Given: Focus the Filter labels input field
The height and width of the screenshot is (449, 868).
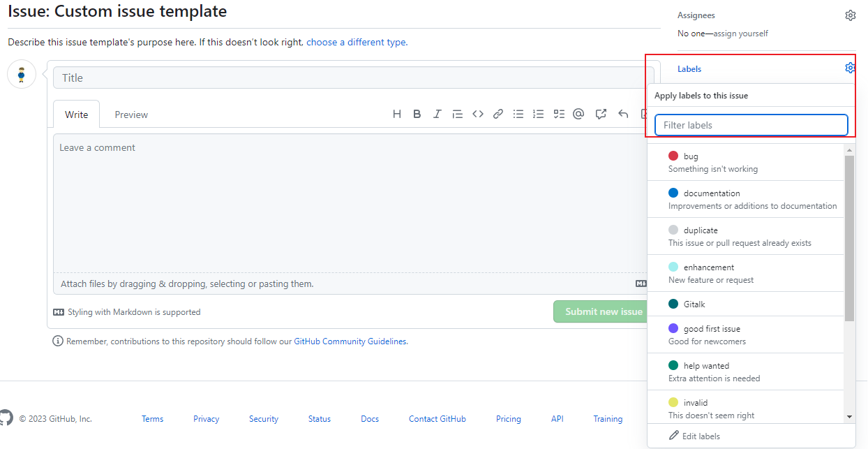Looking at the screenshot, I should pos(751,125).
